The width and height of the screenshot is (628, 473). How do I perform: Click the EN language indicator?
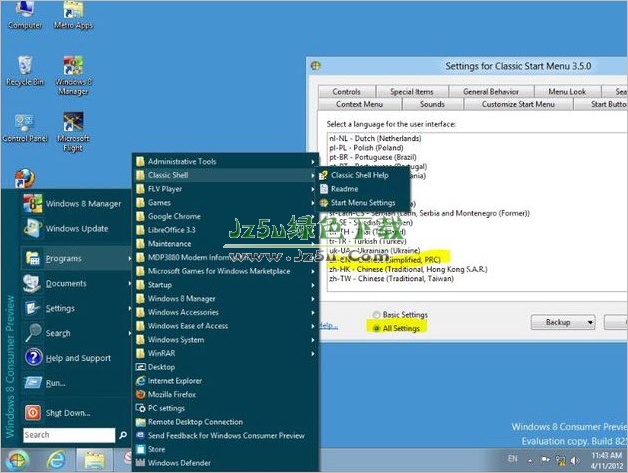(513, 459)
